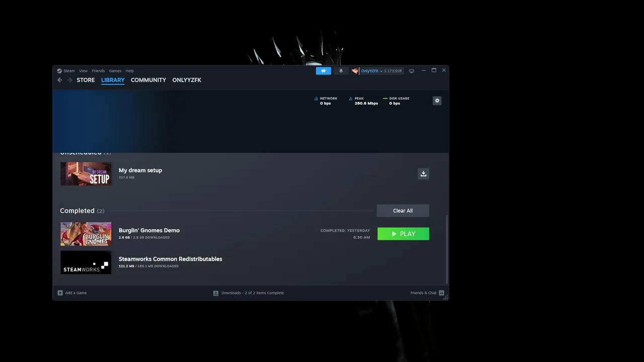This screenshot has height=362, width=644.
Task: Open the Games menu
Action: [115, 71]
